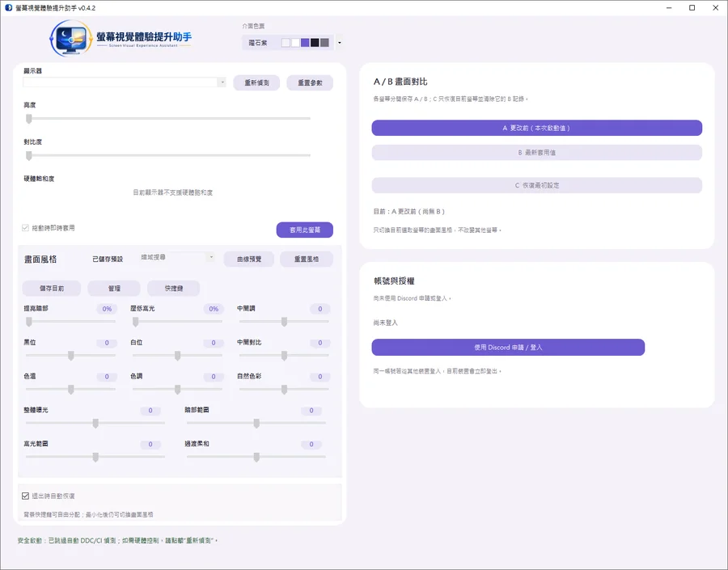This screenshot has height=570, width=728.
Task: Open the 已儲存預設 preset dropdown
Action: click(x=177, y=257)
